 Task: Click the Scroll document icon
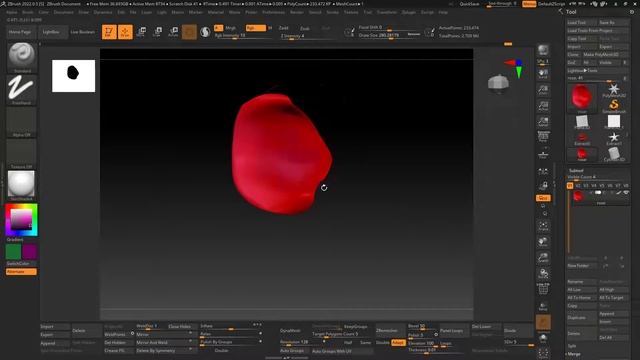pyautogui.click(x=543, y=73)
